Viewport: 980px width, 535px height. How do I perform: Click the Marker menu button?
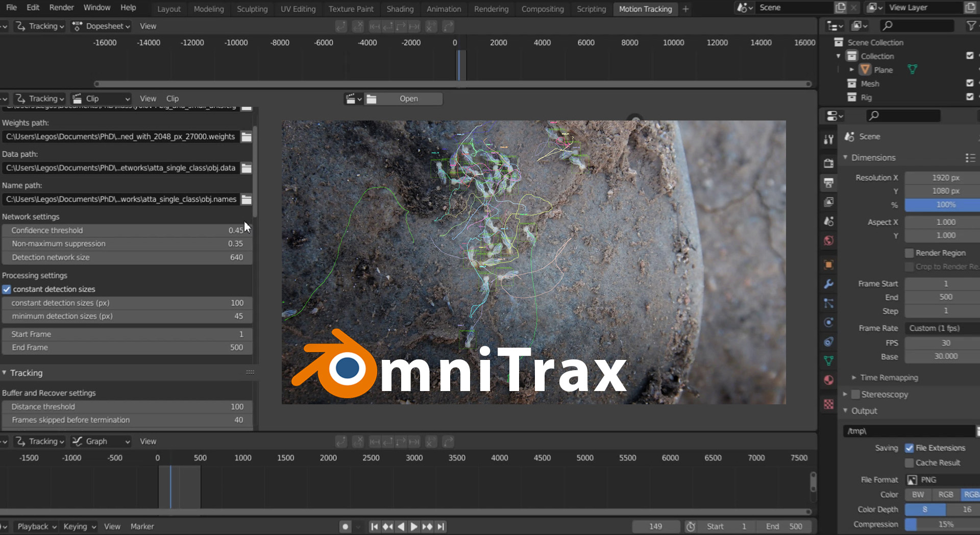[x=142, y=526]
